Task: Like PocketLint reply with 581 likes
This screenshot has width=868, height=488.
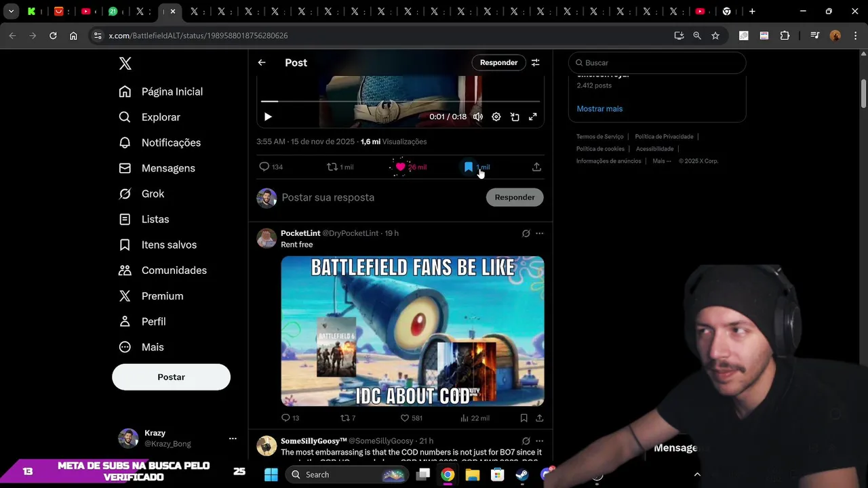Action: (x=411, y=418)
